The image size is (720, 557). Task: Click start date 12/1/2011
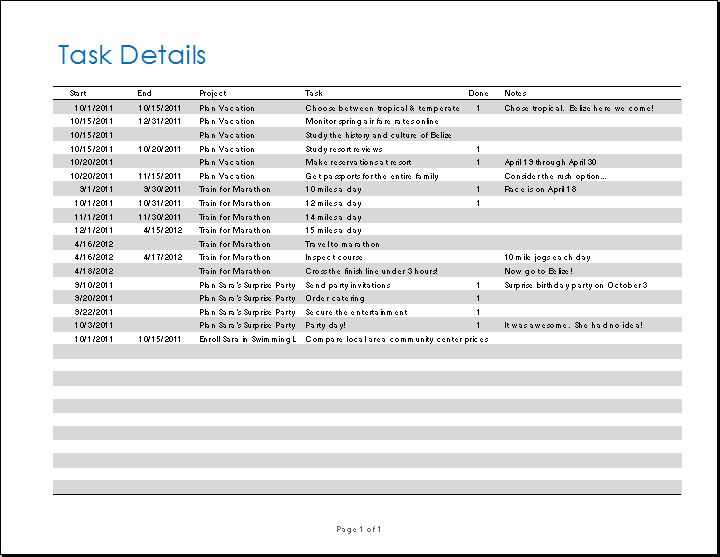[x=94, y=231]
